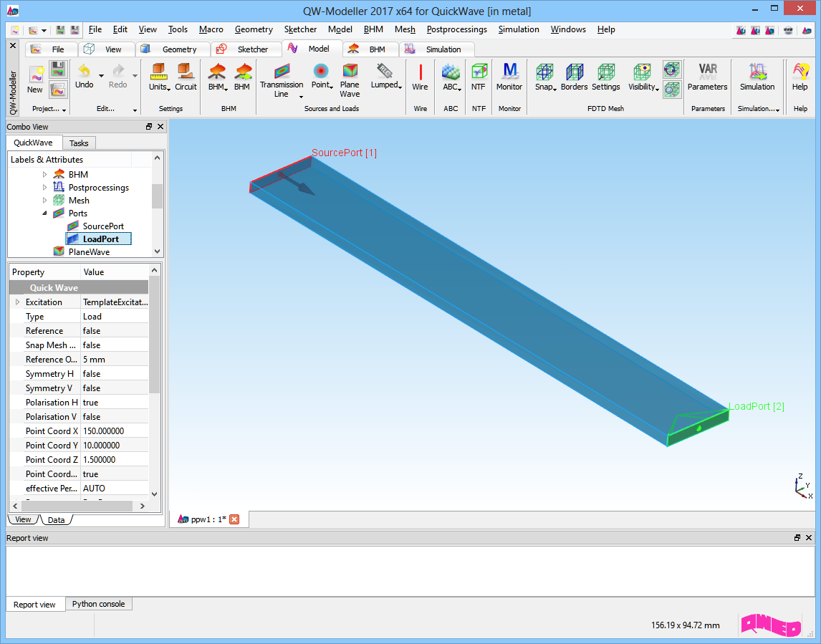Collapse the Ports tree node
The height and width of the screenshot is (644, 821).
44,213
